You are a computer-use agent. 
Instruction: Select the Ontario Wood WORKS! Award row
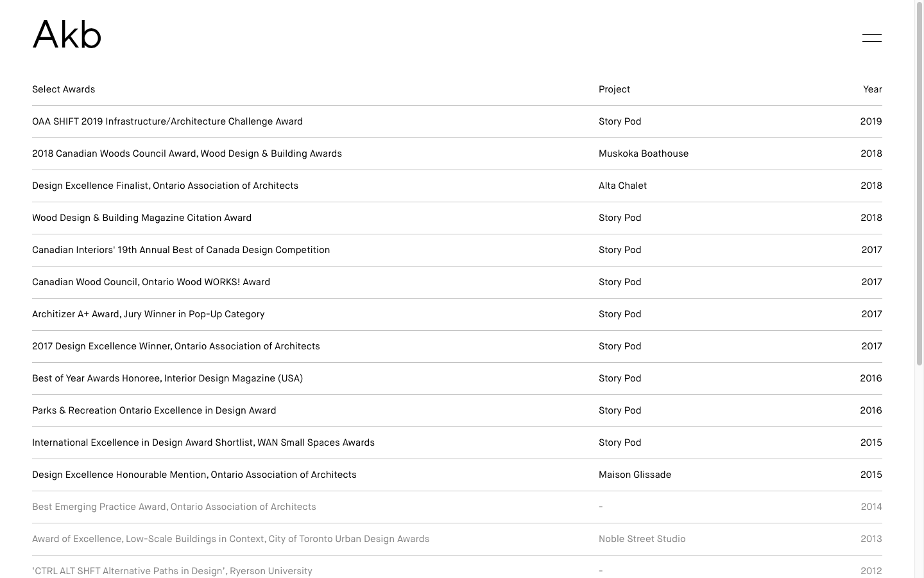tap(151, 282)
